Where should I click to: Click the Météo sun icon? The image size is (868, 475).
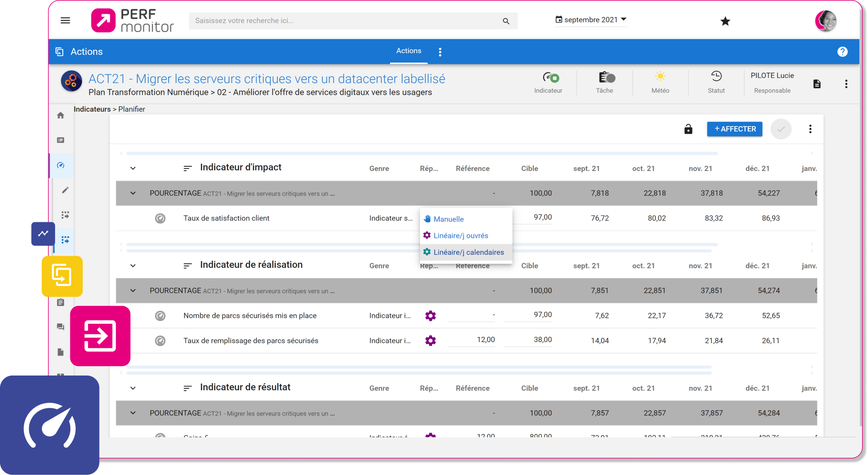[x=660, y=76]
